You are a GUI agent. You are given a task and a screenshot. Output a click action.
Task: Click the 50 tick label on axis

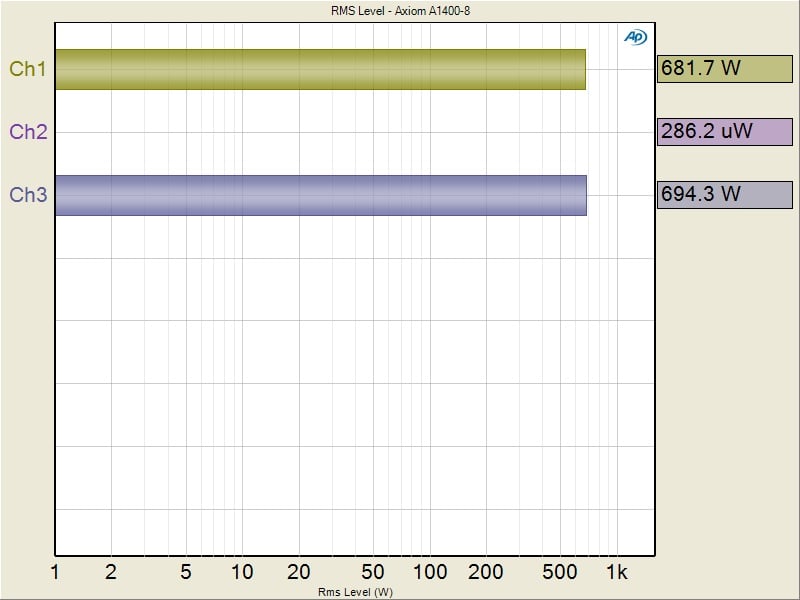tap(373, 573)
